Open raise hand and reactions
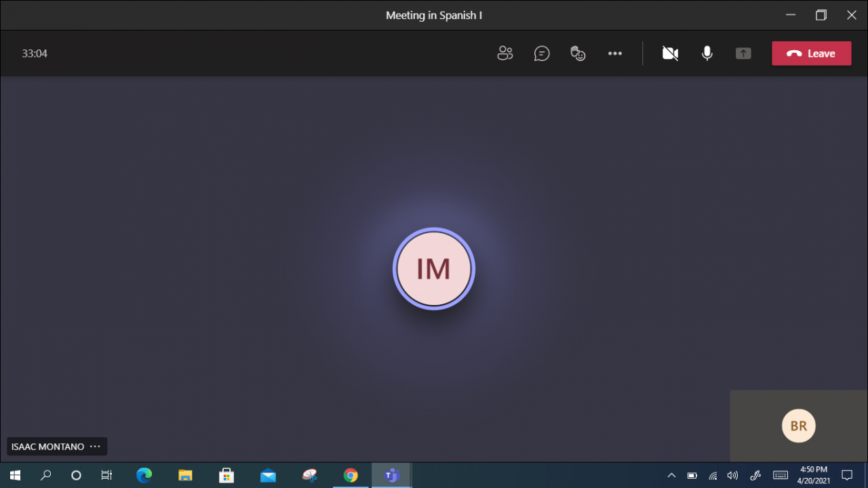The width and height of the screenshot is (868, 488). click(x=578, y=54)
